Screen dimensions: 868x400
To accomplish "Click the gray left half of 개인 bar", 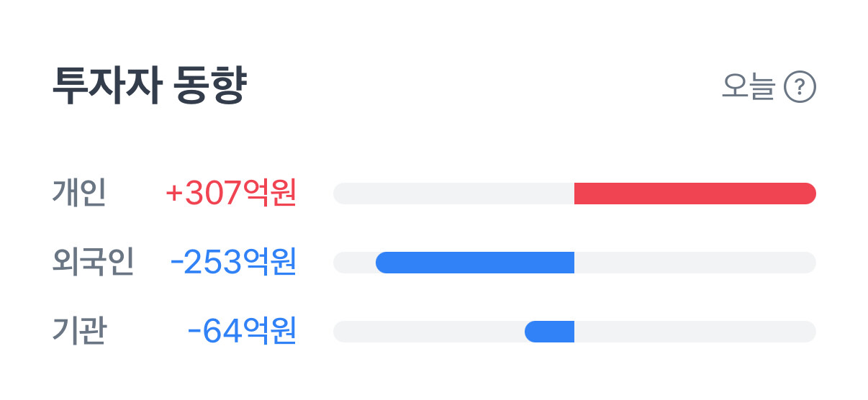I will [x=453, y=194].
